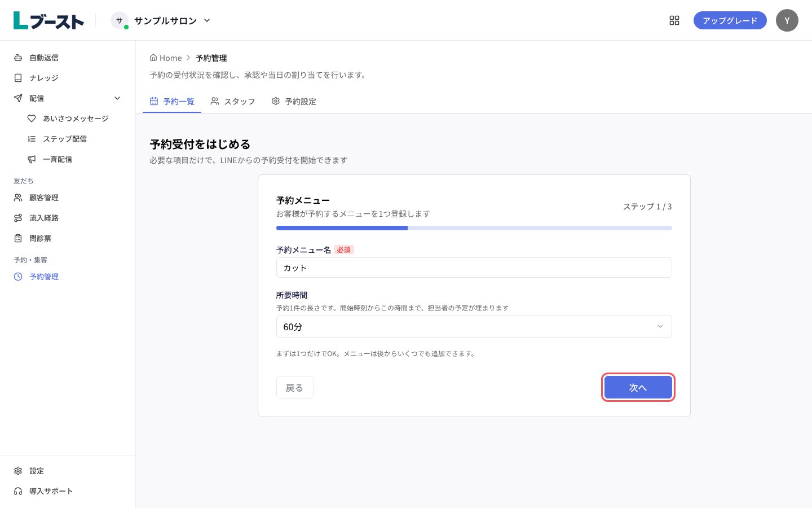Click the 設定 gear icon
This screenshot has height=508, width=812.
click(18, 471)
